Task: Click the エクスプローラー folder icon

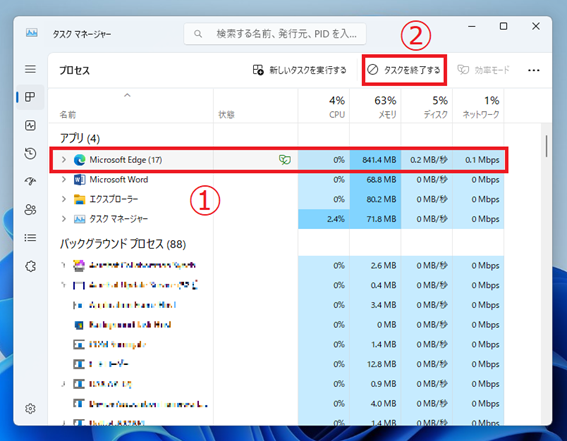Action: [x=80, y=199]
